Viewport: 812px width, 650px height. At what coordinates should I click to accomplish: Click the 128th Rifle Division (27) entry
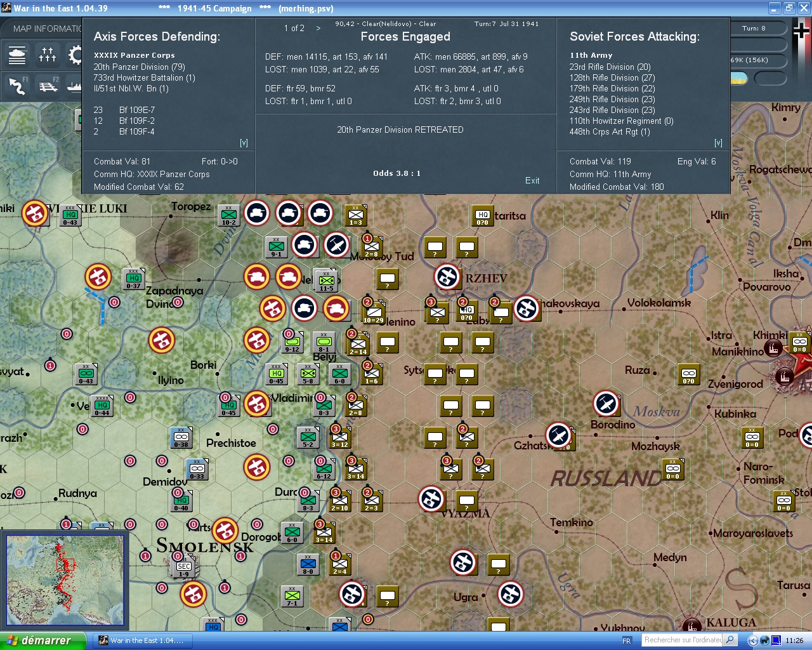coord(612,77)
